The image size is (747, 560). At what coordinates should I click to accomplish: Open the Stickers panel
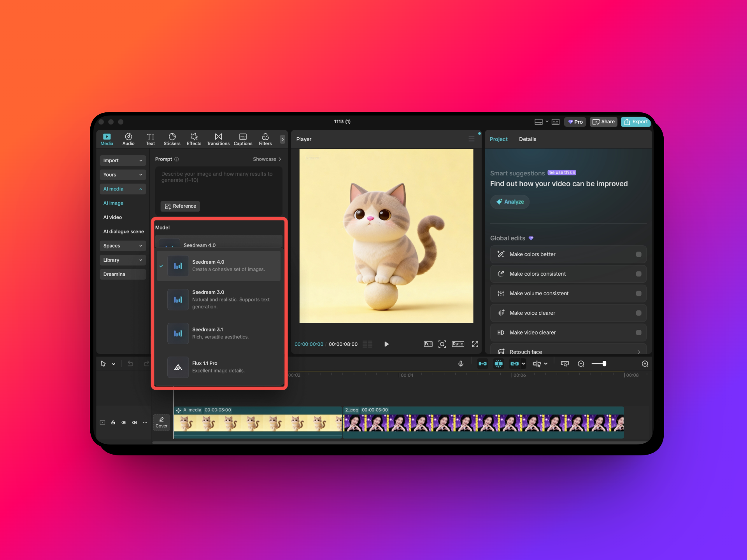[x=172, y=139]
